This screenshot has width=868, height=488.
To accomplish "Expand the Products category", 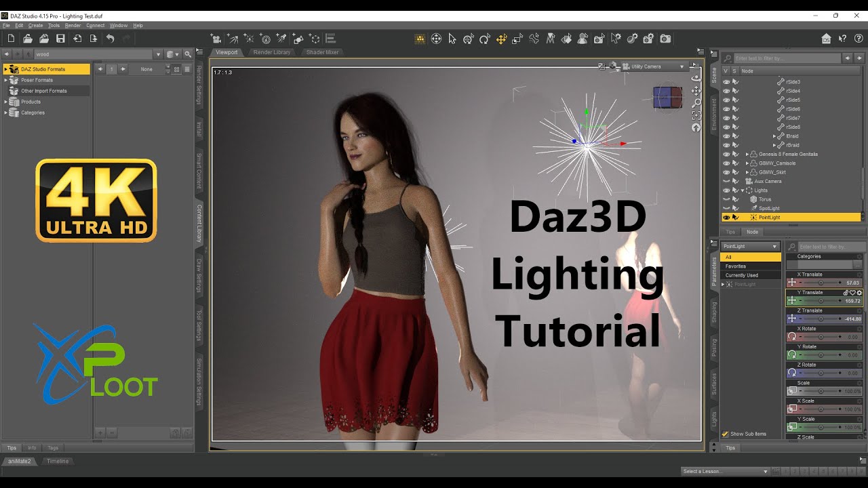I will [x=6, y=102].
